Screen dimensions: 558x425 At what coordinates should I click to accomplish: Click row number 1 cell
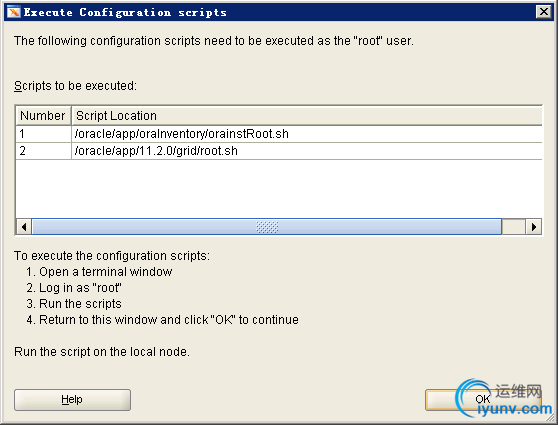[43, 134]
